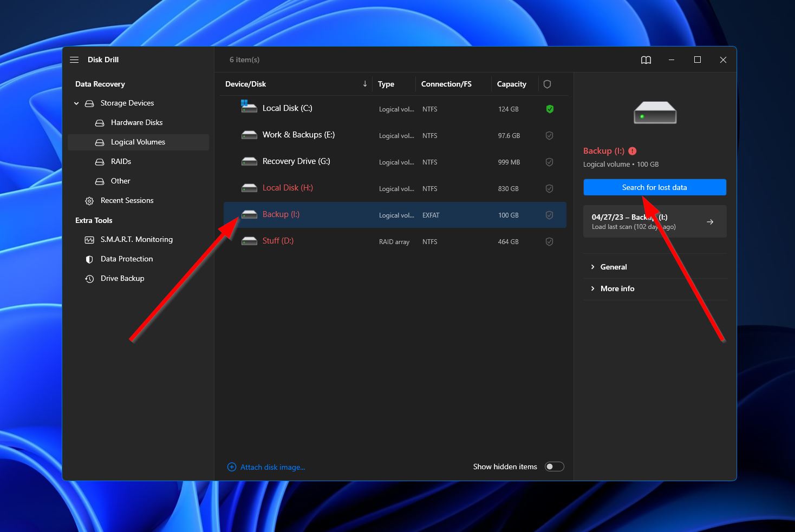Image resolution: width=795 pixels, height=532 pixels.
Task: Click the Recovery Drive (G:) drive icon
Action: (249, 161)
